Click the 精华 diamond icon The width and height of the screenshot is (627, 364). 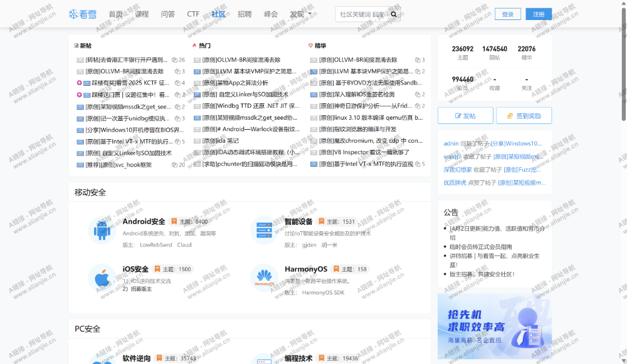click(311, 46)
